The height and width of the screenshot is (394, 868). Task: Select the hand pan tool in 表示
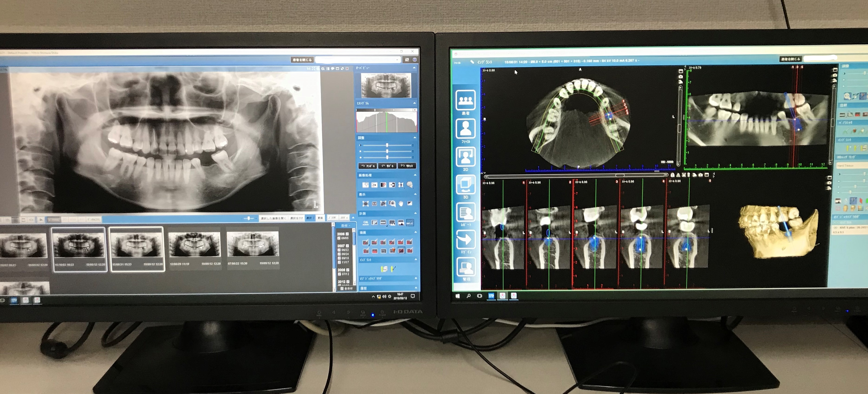click(401, 203)
